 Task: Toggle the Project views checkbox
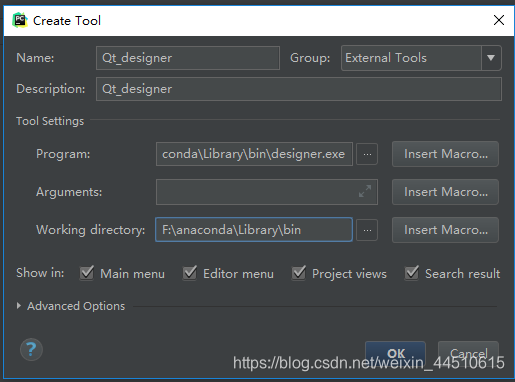(299, 273)
